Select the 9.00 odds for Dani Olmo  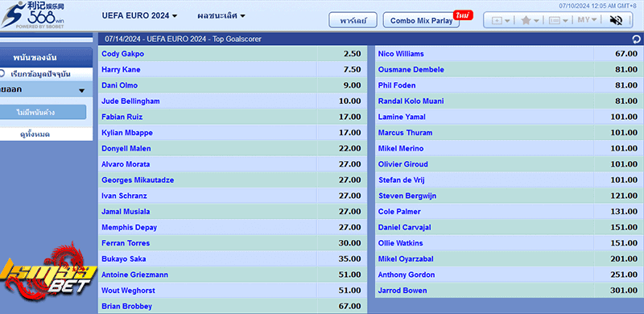[352, 85]
